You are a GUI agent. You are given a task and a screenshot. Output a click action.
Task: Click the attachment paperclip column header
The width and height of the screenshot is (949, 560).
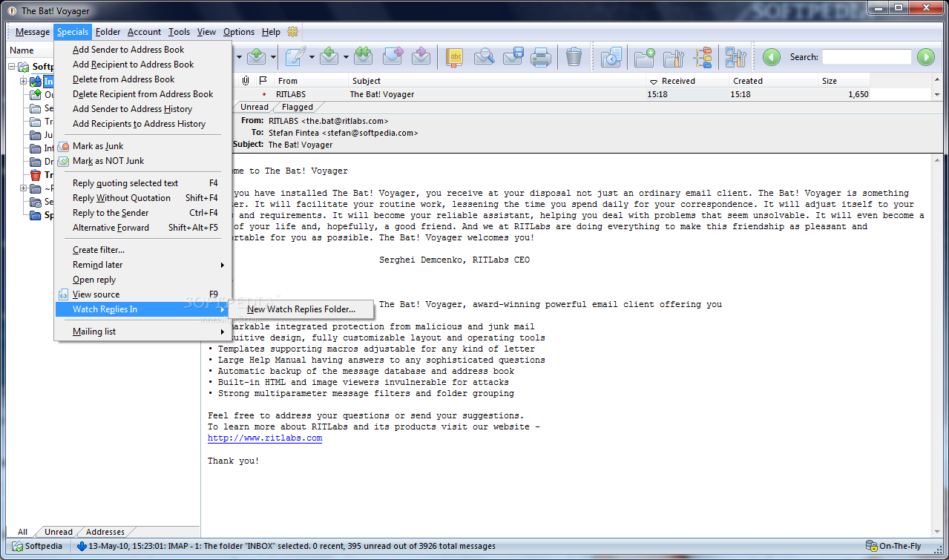click(245, 81)
